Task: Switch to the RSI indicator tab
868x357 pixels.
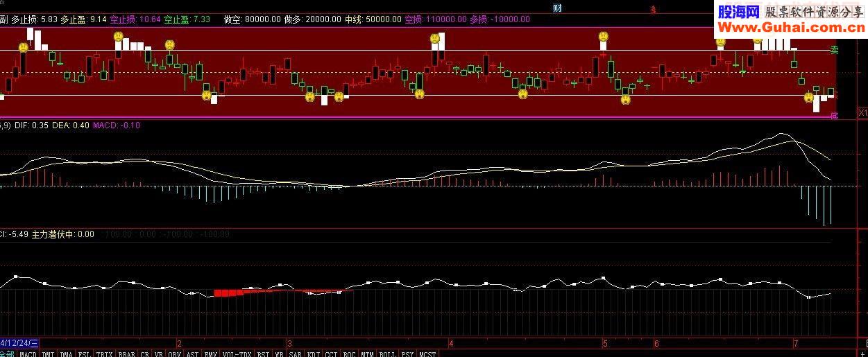Action: [263, 354]
